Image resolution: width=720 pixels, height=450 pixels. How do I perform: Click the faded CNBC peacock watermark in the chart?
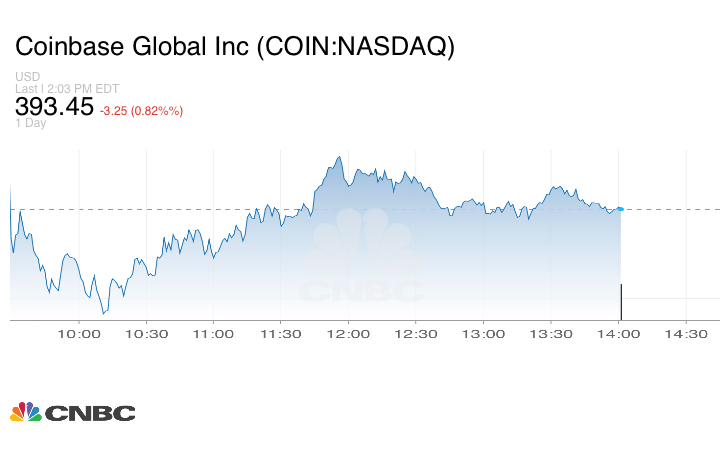[362, 260]
